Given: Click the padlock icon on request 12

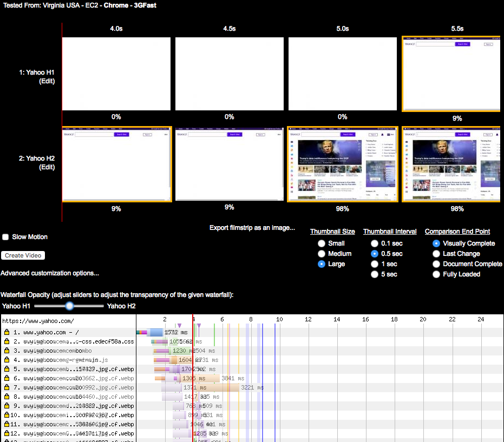Looking at the screenshot, I should (x=7, y=433).
